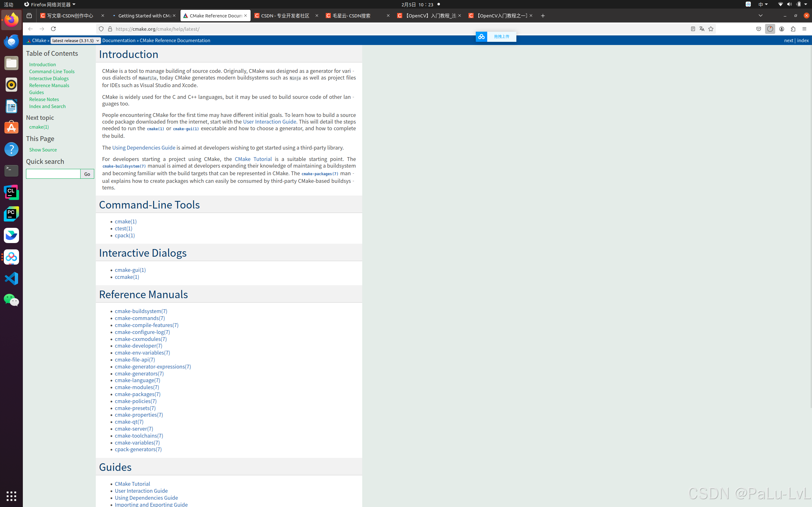Open the cmake-generator-expressions(7) link
The width and height of the screenshot is (812, 507).
point(153,367)
